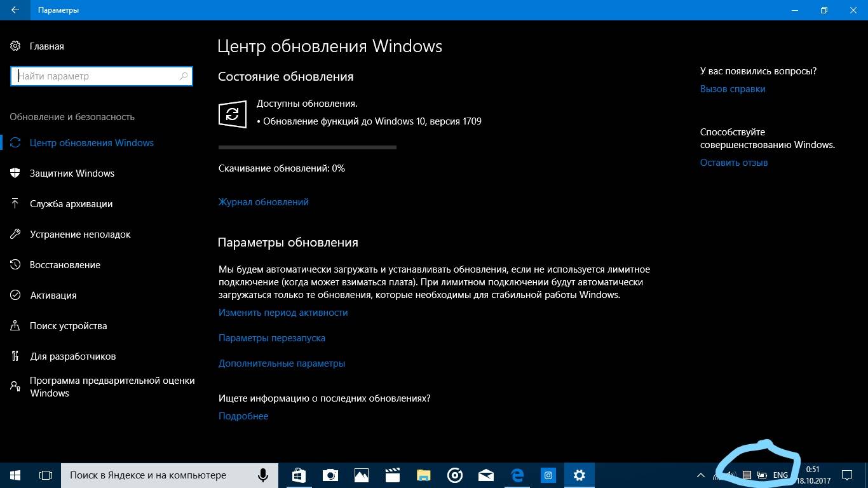This screenshot has height=488, width=868.
Task: Click the magnifier icon in search box
Action: coord(184,76)
